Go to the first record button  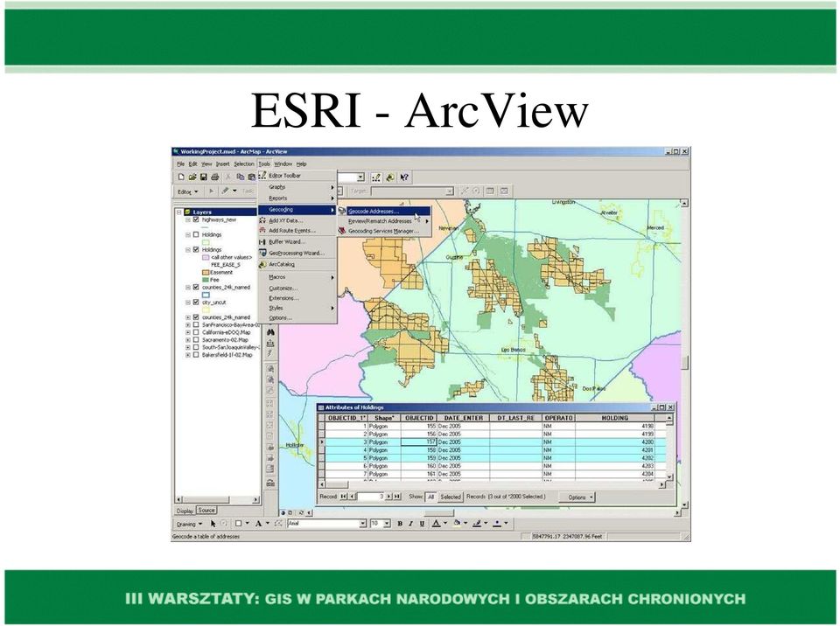pos(343,497)
